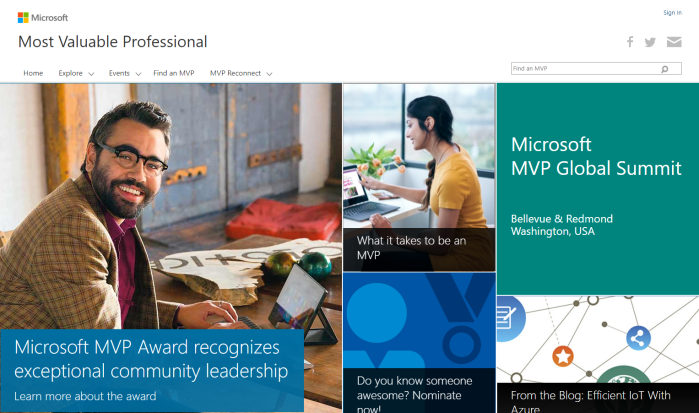Open the What it takes to be an MVP tile
This screenshot has width=699, height=413.
419,177
